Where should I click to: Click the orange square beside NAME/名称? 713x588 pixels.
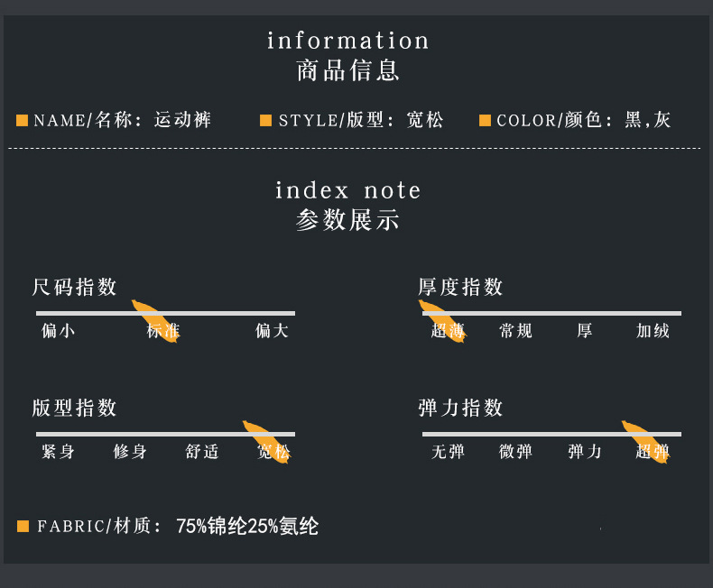[x=23, y=120]
